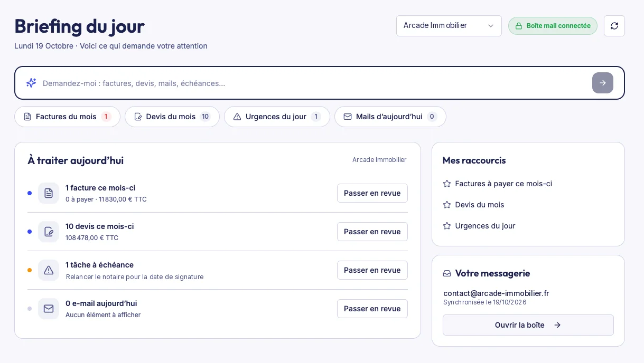Click the pencil icon in Devis du mois chip

(x=138, y=117)
